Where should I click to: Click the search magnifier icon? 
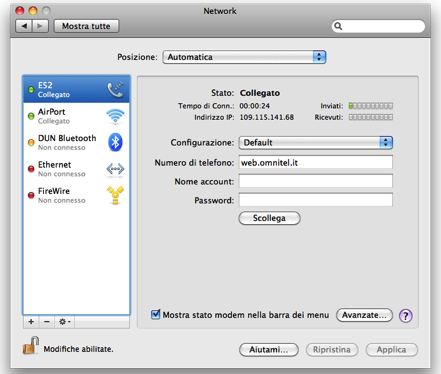(338, 26)
